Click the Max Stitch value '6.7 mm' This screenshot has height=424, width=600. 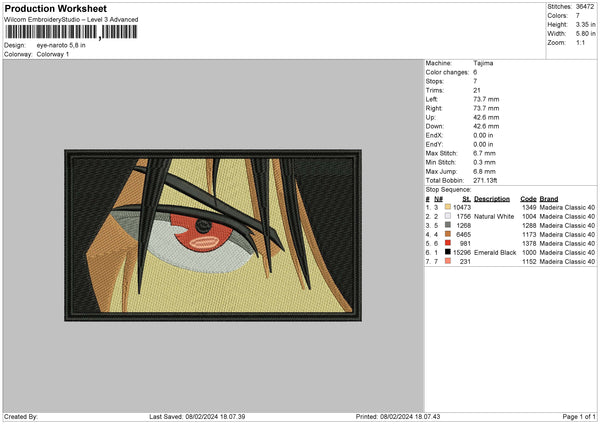click(484, 153)
